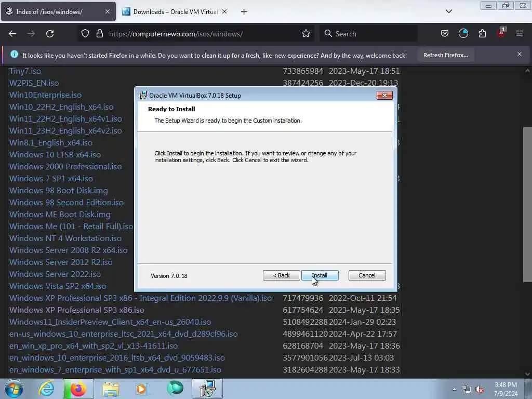Click the muted volume tray icon

[480, 390]
